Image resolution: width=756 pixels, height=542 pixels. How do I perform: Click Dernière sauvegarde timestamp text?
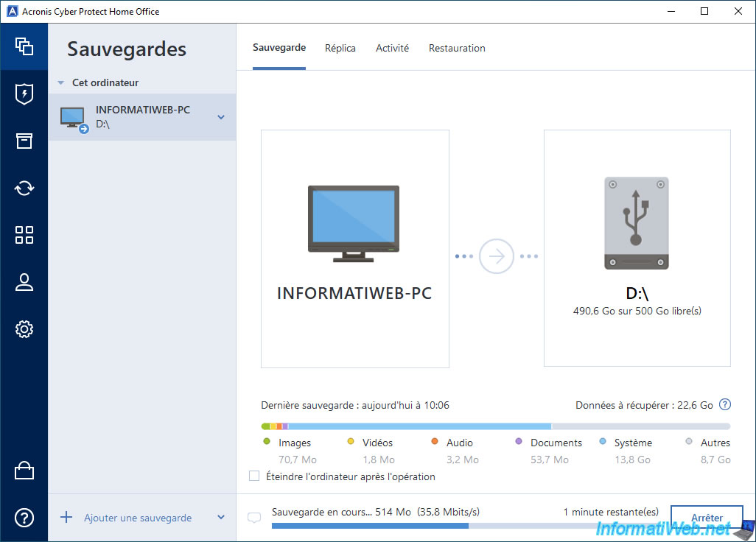[x=355, y=405]
